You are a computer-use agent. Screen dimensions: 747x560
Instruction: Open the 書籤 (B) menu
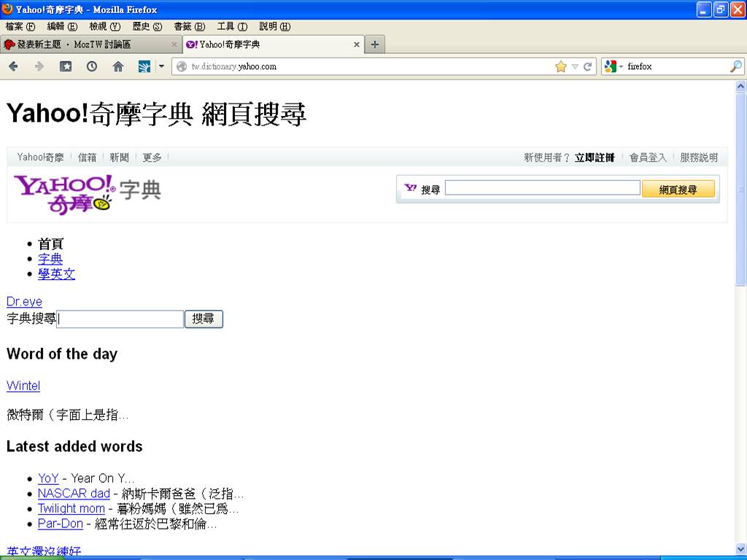coord(189,26)
